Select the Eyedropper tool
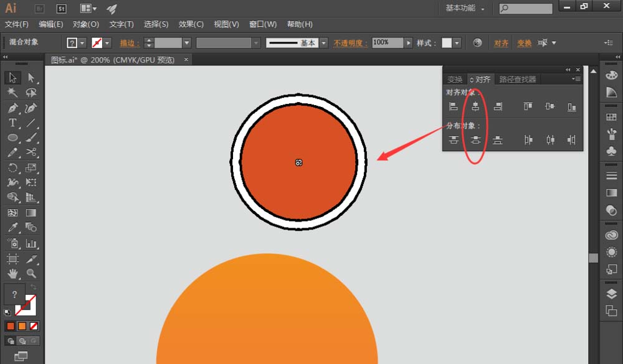623x364 pixels. click(12, 228)
